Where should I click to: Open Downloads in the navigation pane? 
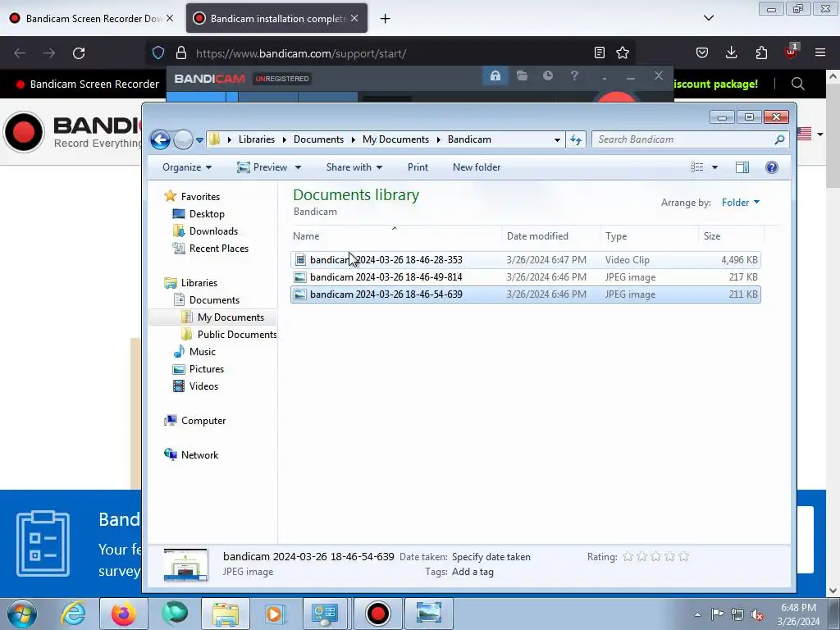pos(213,231)
